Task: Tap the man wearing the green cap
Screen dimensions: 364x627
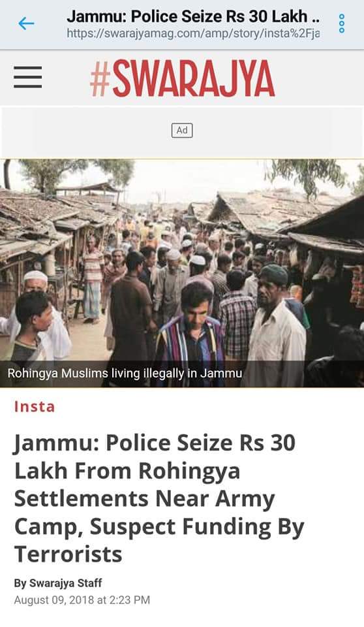Action: coord(276,324)
